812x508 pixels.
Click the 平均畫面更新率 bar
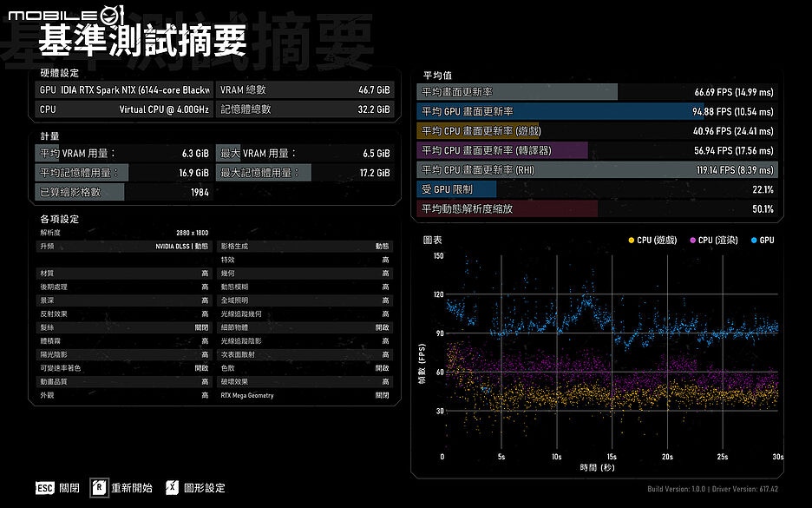pos(597,92)
